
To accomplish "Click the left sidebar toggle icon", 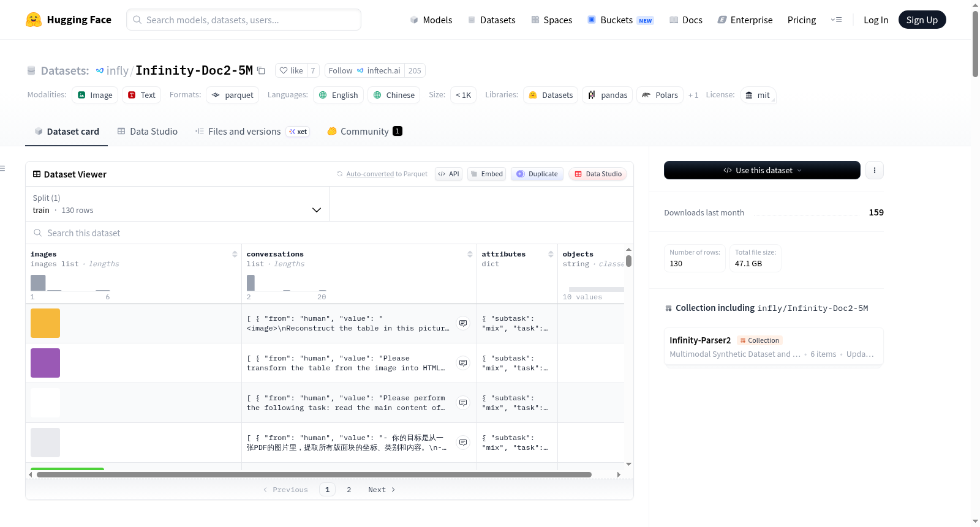I will 2,168.
